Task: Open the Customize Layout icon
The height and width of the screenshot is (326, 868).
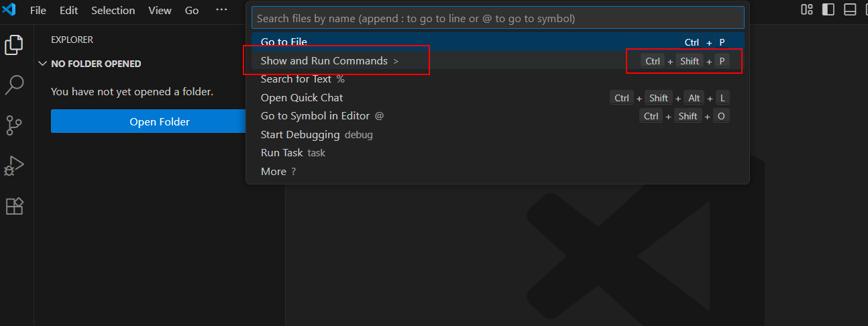Action: tap(807, 10)
